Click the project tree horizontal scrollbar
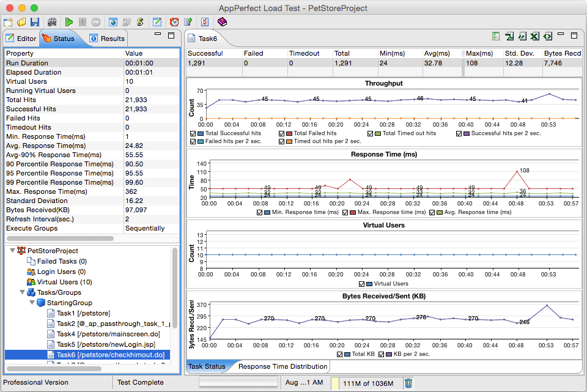 [x=54, y=369]
